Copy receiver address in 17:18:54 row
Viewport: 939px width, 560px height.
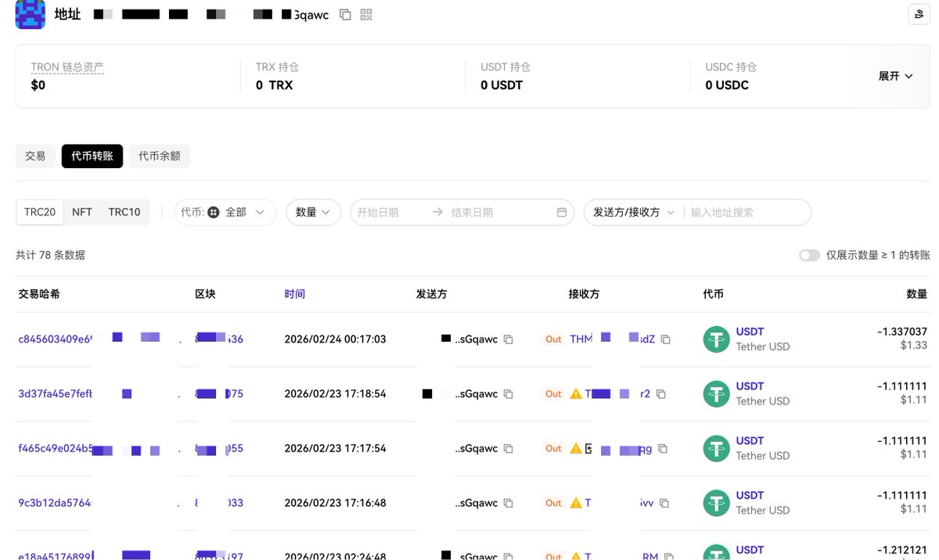click(661, 394)
